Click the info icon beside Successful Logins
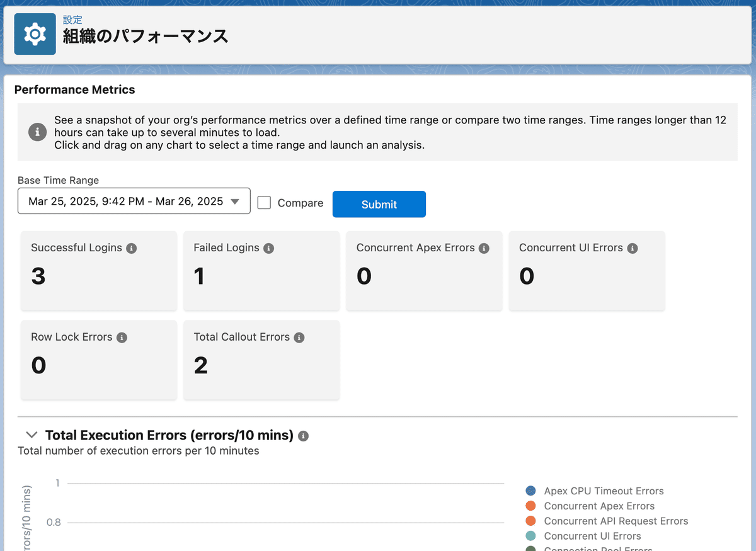Viewport: 756px width, 551px height. 131,247
